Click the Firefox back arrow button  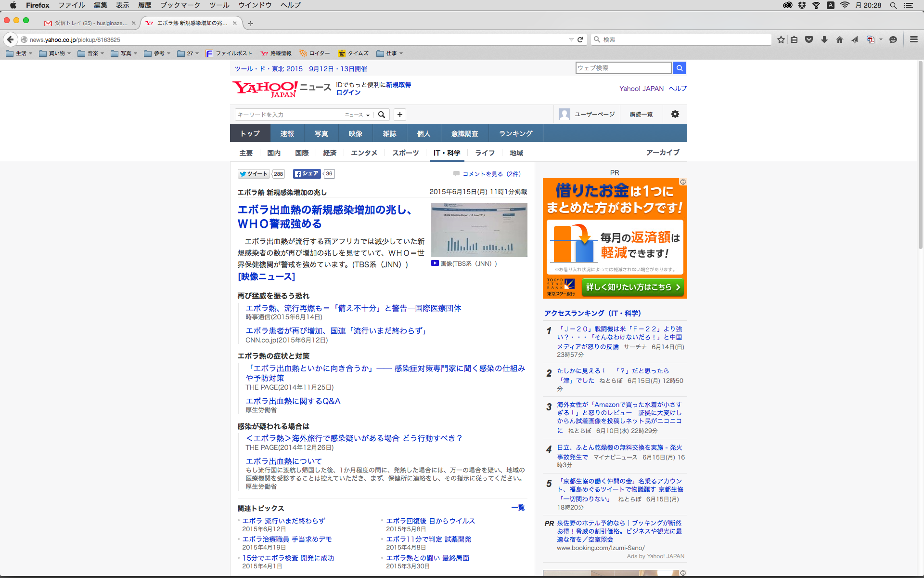[x=10, y=39]
